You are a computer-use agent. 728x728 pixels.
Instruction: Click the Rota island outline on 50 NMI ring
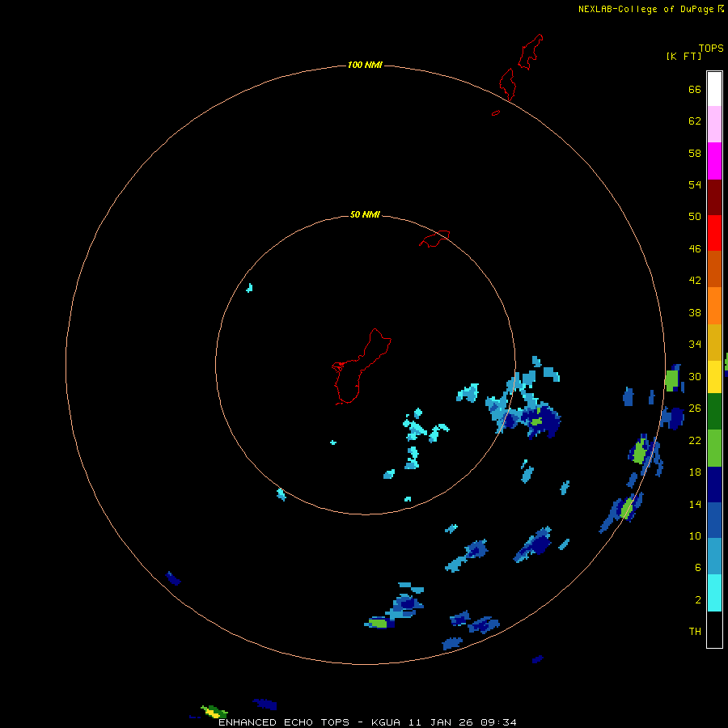[x=434, y=239]
